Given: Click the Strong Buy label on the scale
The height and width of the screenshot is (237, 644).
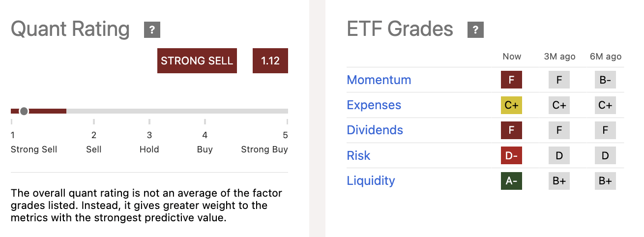Looking at the screenshot, I should [x=264, y=149].
